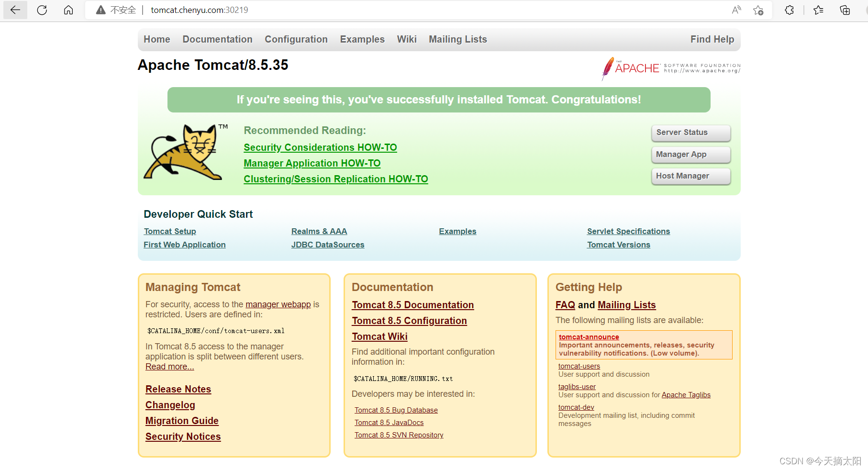Image resolution: width=868 pixels, height=470 pixels.
Task: Open the Examples navigation item
Action: [x=362, y=39]
